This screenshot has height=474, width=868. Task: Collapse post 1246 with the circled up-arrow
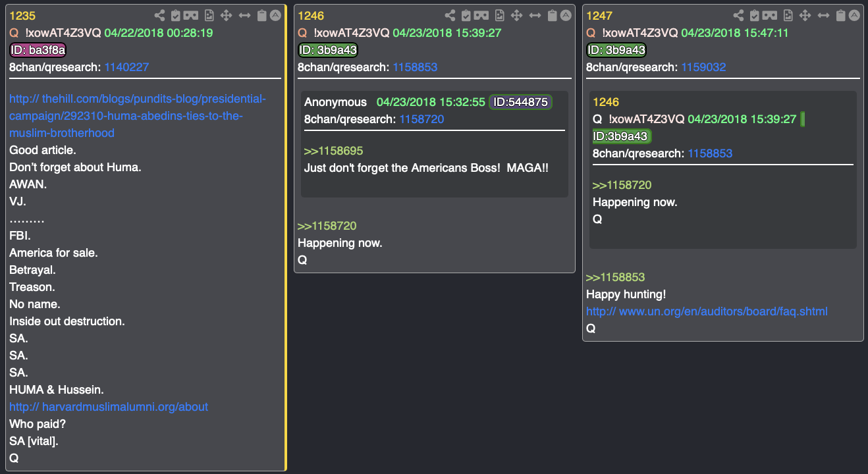point(566,15)
